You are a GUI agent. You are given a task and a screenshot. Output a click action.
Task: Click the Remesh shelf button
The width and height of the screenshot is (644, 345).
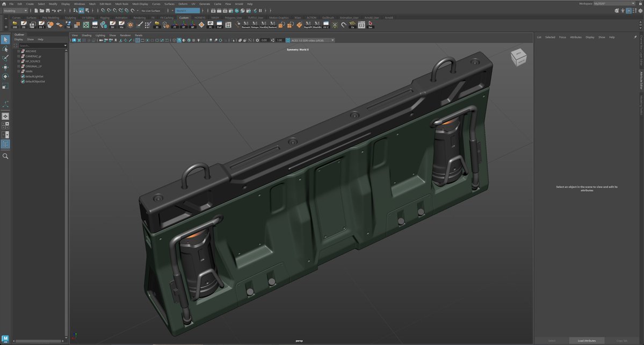pyautogui.click(x=245, y=25)
